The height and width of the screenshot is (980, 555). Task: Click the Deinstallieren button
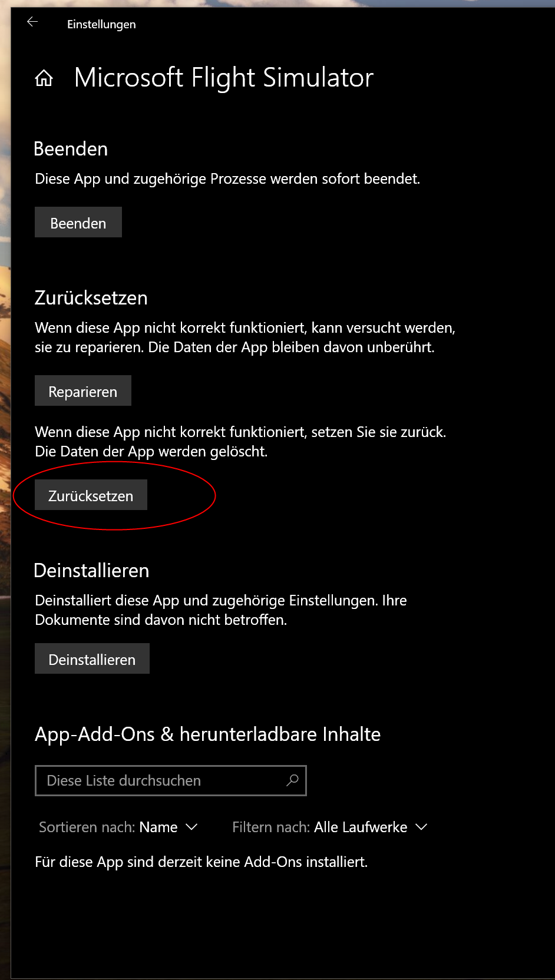click(x=92, y=659)
